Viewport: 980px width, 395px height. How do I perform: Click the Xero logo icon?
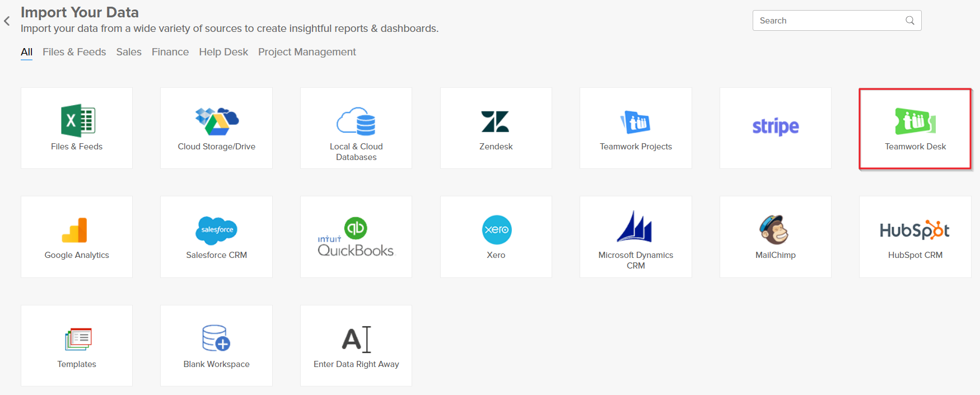tap(497, 230)
